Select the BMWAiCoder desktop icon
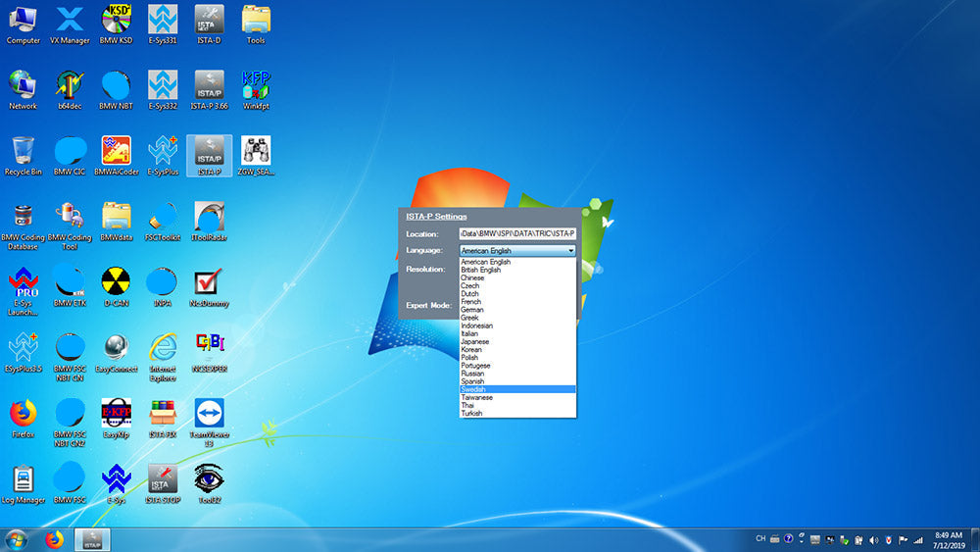Viewport: 980px width, 552px height. click(x=116, y=152)
